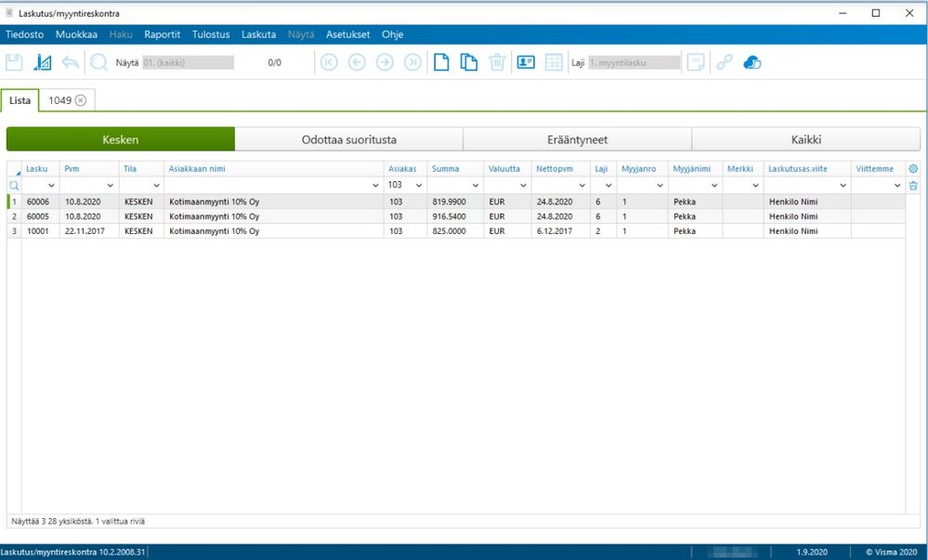
Task: Click the sum cell 825.0000
Action: click(455, 231)
